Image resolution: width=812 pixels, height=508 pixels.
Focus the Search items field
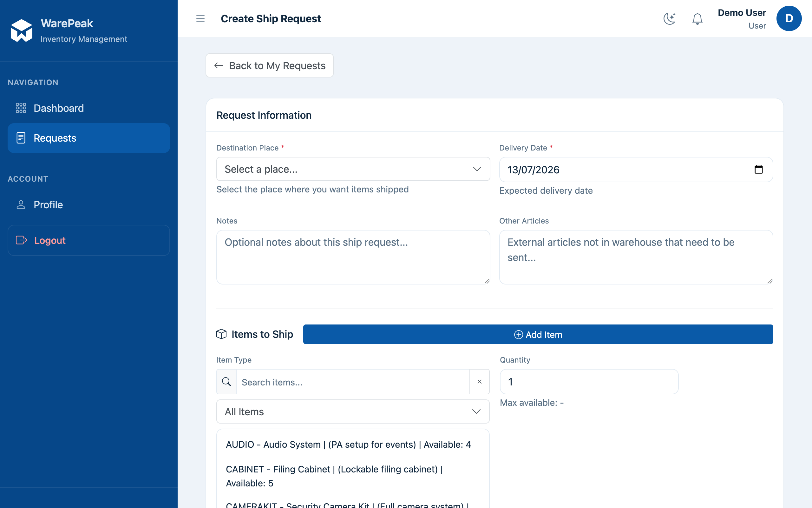pos(353,382)
